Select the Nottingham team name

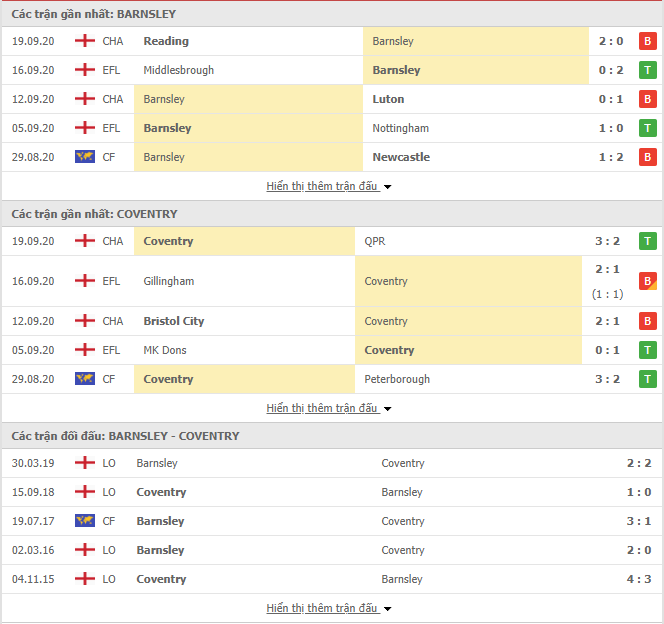401,128
